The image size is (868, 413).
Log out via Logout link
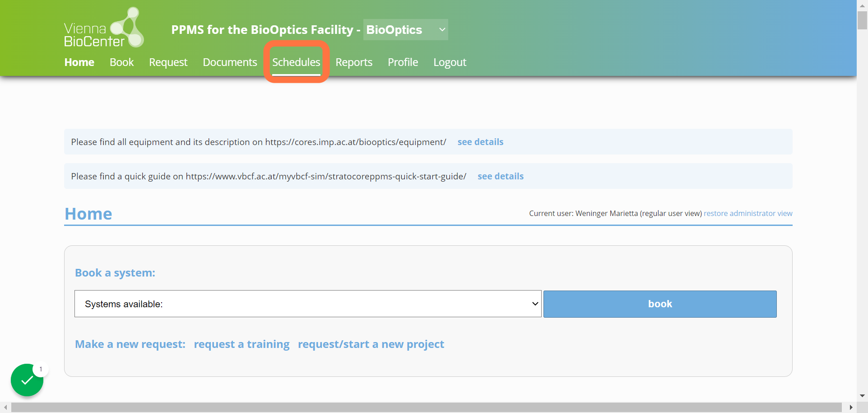450,62
